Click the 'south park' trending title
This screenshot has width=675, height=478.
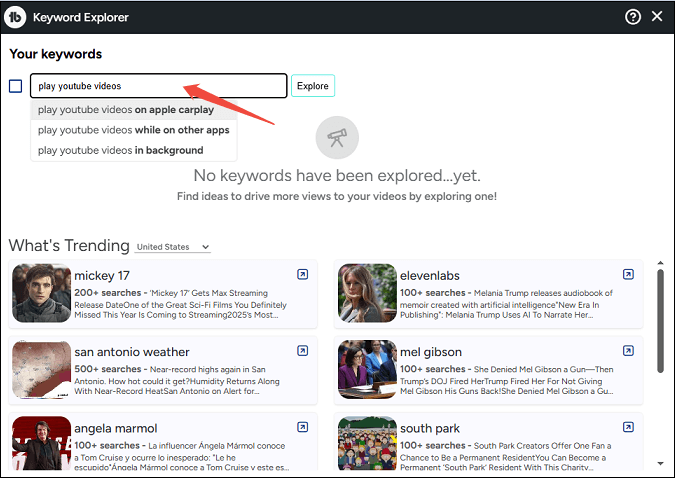pos(430,428)
